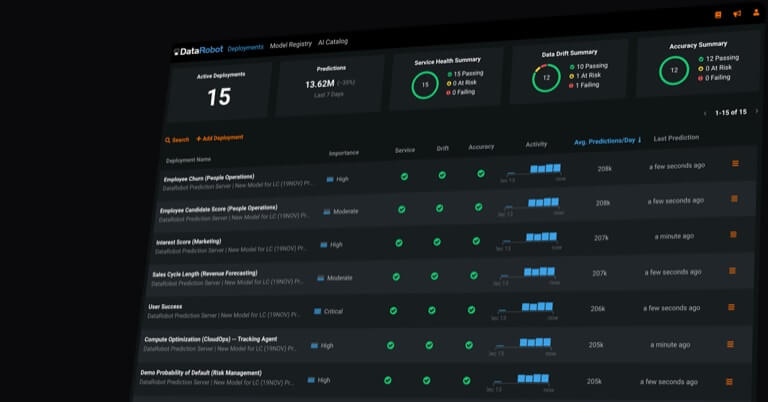The height and width of the screenshot is (402, 768).
Task: Click activity chart for Demo Probability row
Action: (x=521, y=383)
